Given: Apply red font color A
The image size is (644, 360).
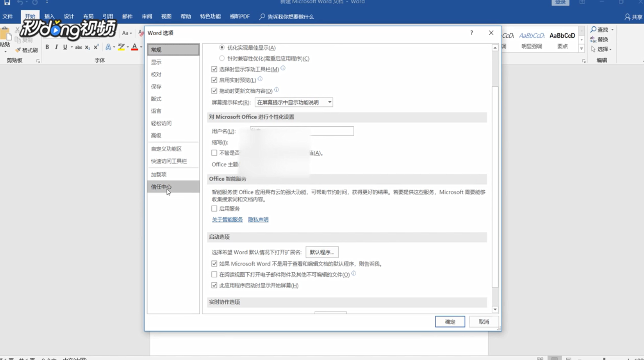Looking at the screenshot, I should (135, 47).
